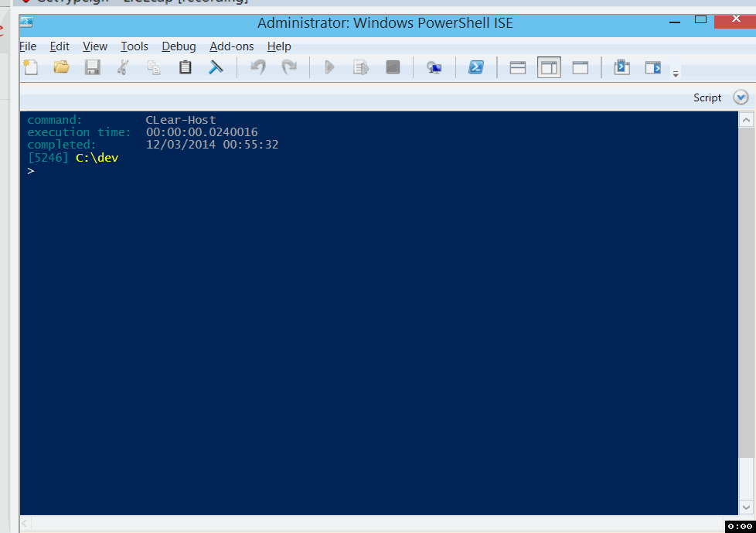This screenshot has height=533, width=756.
Task: Run script with green play icon
Action: pos(330,67)
